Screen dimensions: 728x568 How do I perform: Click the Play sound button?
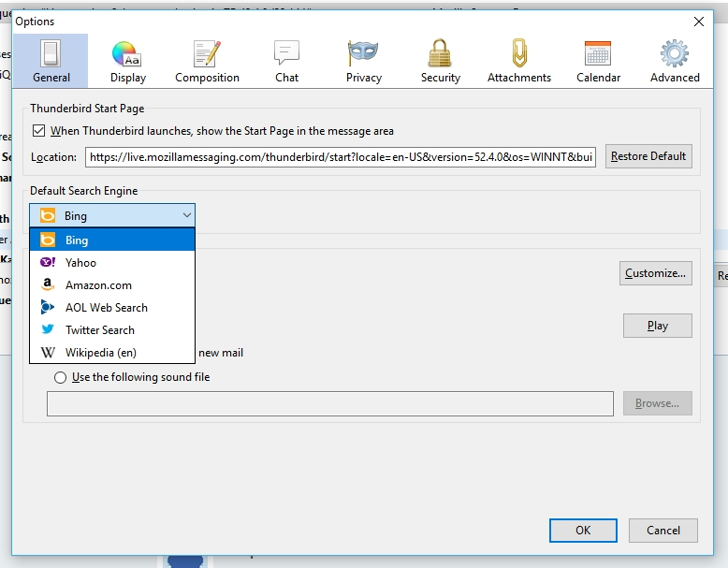[x=658, y=326]
